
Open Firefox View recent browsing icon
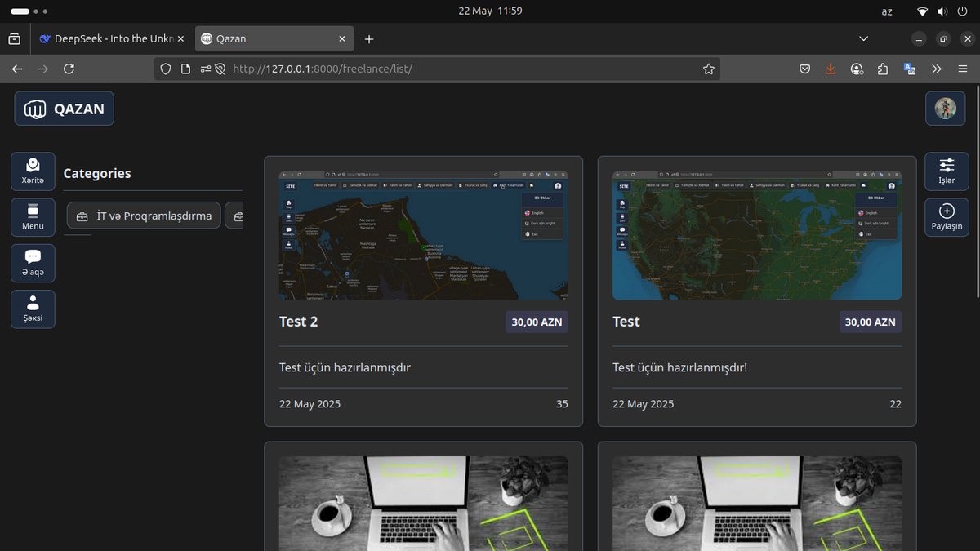pyautogui.click(x=15, y=38)
